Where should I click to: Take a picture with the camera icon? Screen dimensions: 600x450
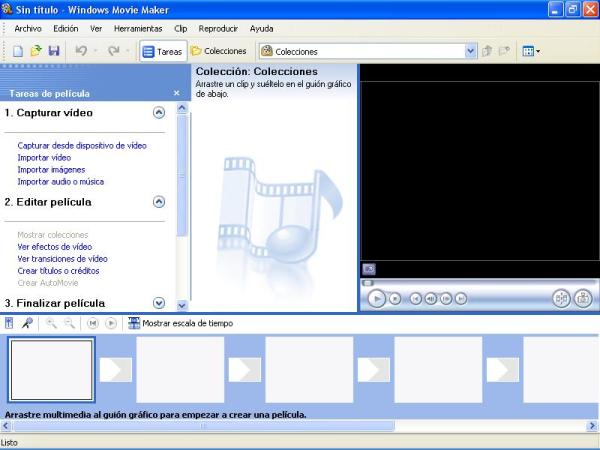pos(583,298)
